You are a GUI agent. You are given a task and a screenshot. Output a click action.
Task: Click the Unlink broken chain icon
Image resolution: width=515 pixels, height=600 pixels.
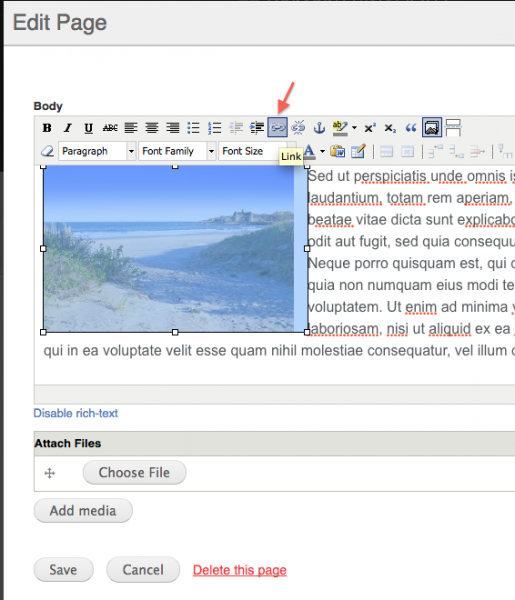pos(298,127)
